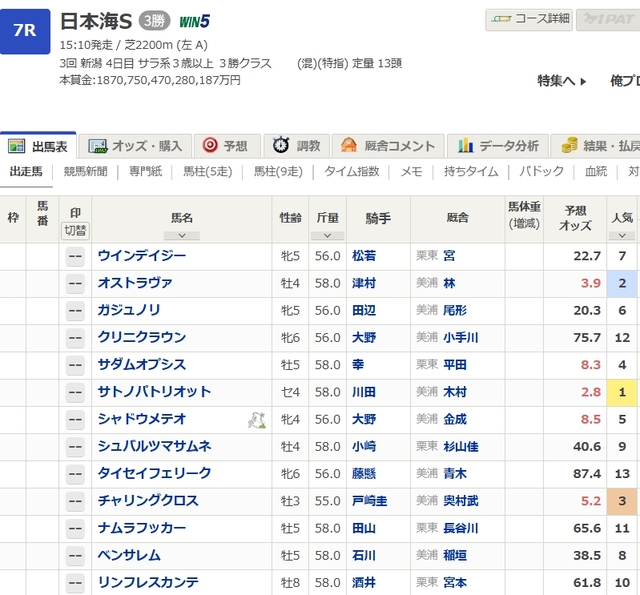The width and height of the screenshot is (640, 595).
Task: Open the 特集へ link
Action: point(562,81)
